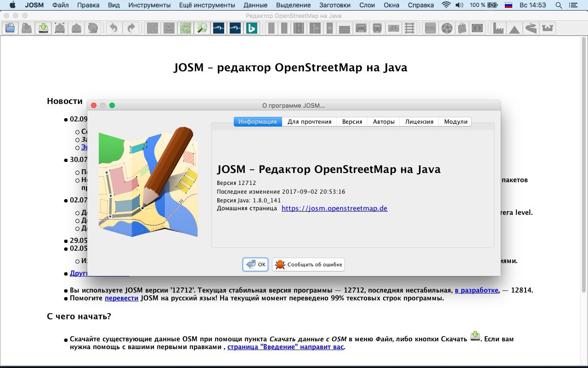Click the Undo arrow in toolbar
Image resolution: width=588 pixels, height=368 pixels.
click(114, 28)
